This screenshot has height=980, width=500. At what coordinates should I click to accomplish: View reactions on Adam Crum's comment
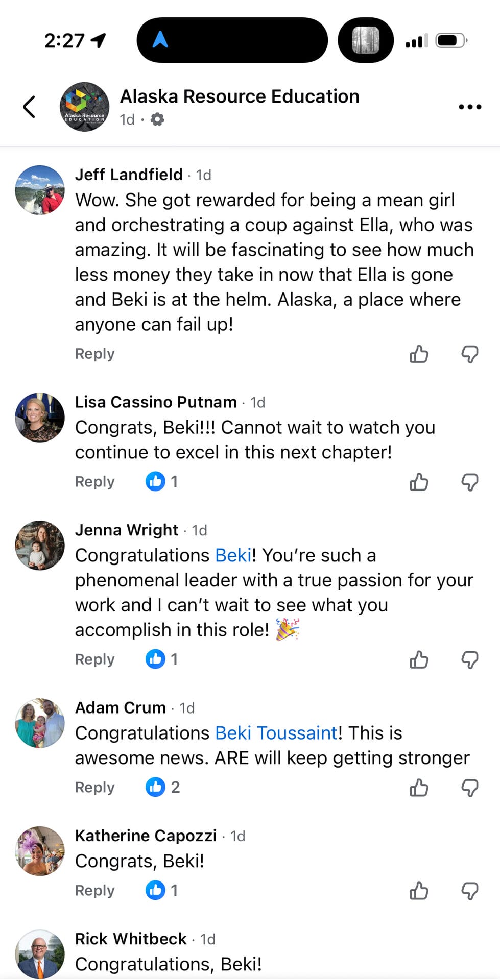[x=162, y=787]
